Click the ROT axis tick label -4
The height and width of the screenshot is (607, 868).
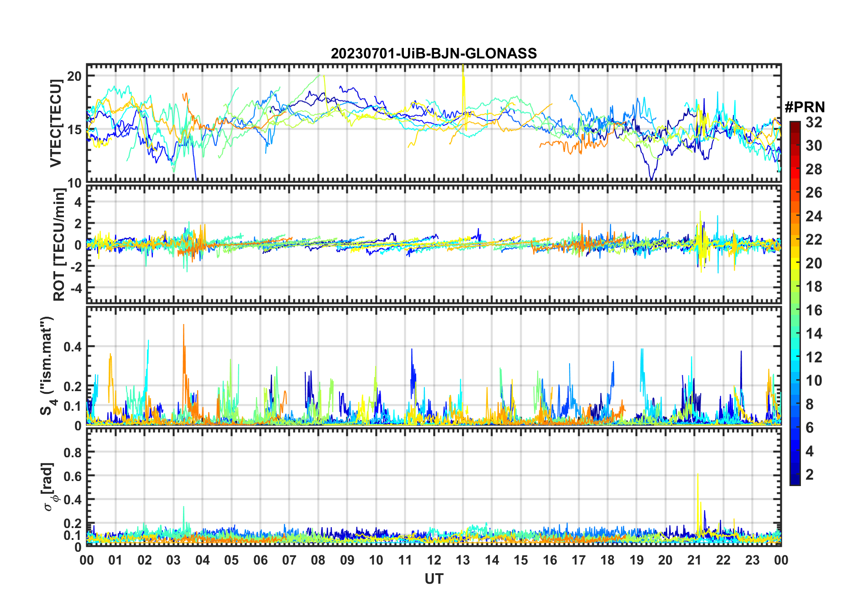76,288
